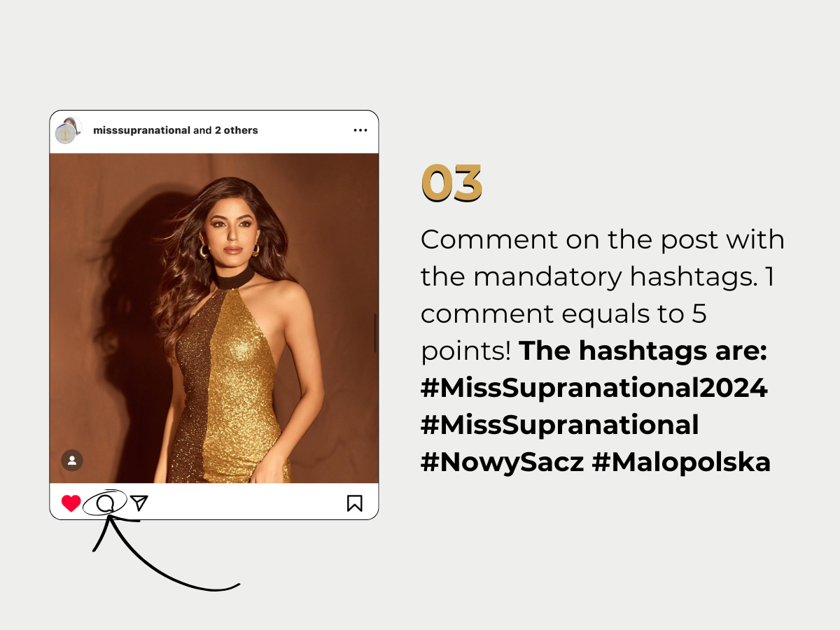Select the #MissSupranational2024 hashtag
This screenshot has height=630, width=840.
(594, 388)
